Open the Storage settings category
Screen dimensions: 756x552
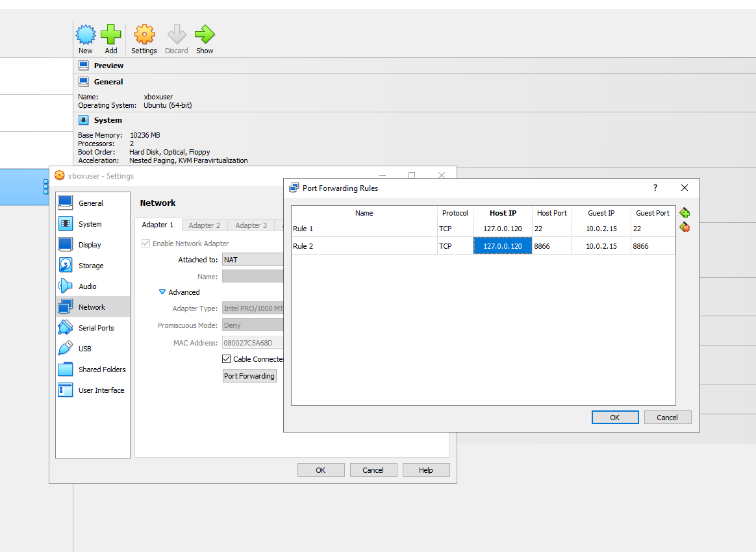click(x=91, y=266)
